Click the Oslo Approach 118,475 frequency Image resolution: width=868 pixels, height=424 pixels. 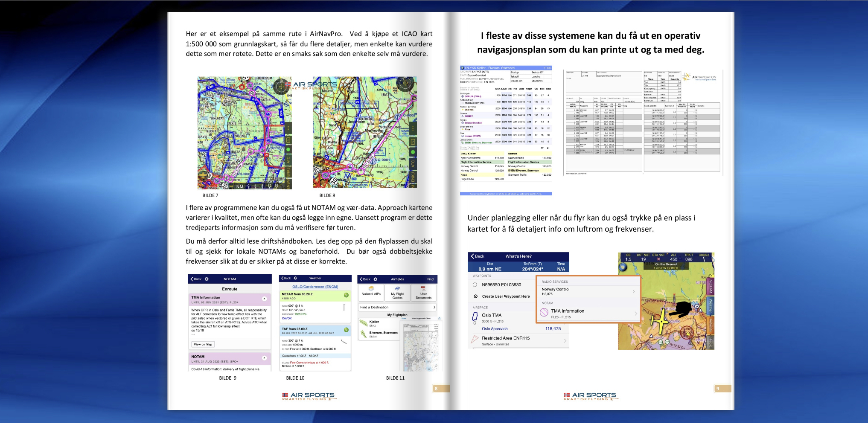click(x=553, y=329)
